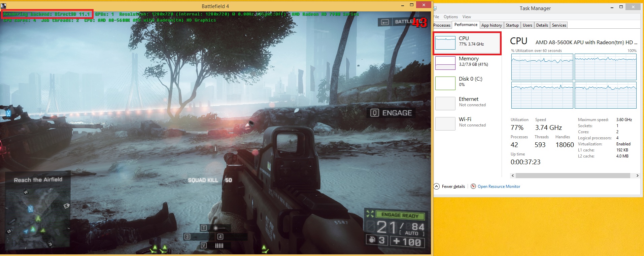644x256 pixels.
Task: Click the Fewer details chevron icon
Action: [437, 186]
